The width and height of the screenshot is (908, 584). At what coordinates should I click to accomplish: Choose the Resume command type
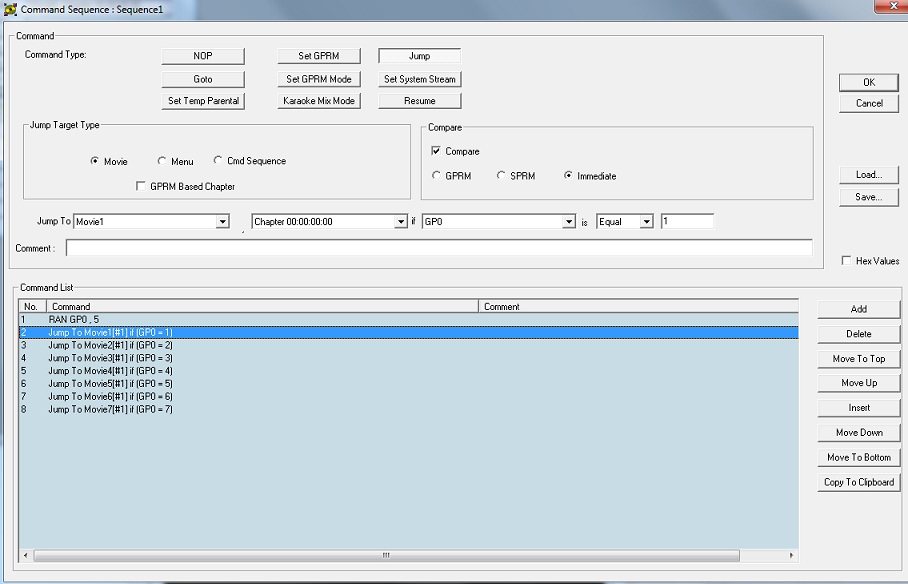coord(419,101)
